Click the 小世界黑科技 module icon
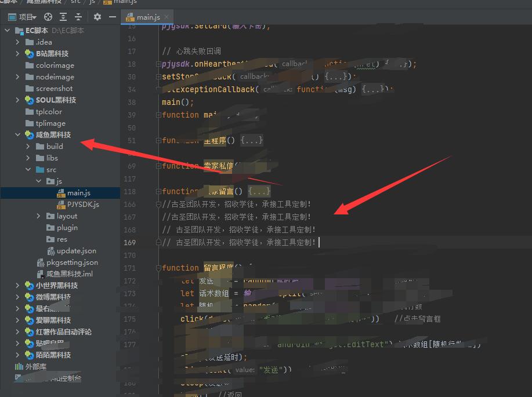The width and height of the screenshot is (532, 397). click(x=29, y=286)
